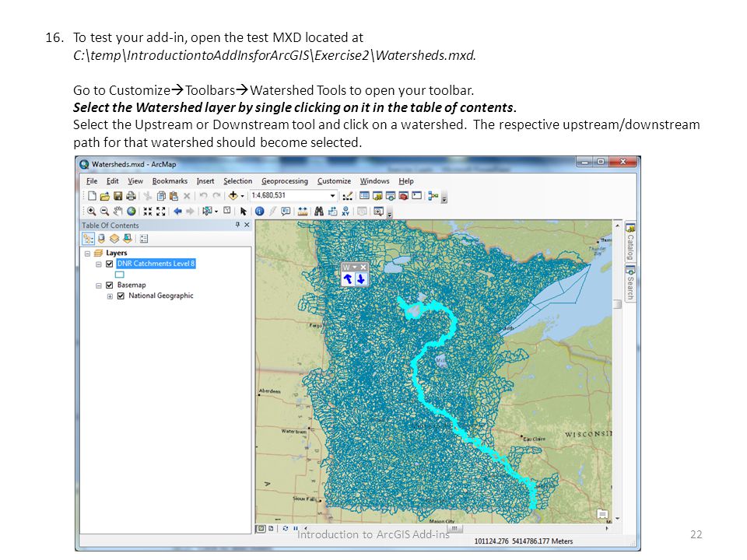The width and height of the screenshot is (747, 560).
Task: Create a new map document icon
Action: [92, 196]
